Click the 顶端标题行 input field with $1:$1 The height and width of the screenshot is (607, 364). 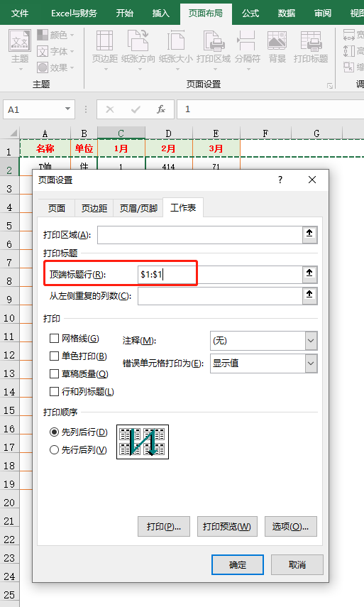pos(220,274)
